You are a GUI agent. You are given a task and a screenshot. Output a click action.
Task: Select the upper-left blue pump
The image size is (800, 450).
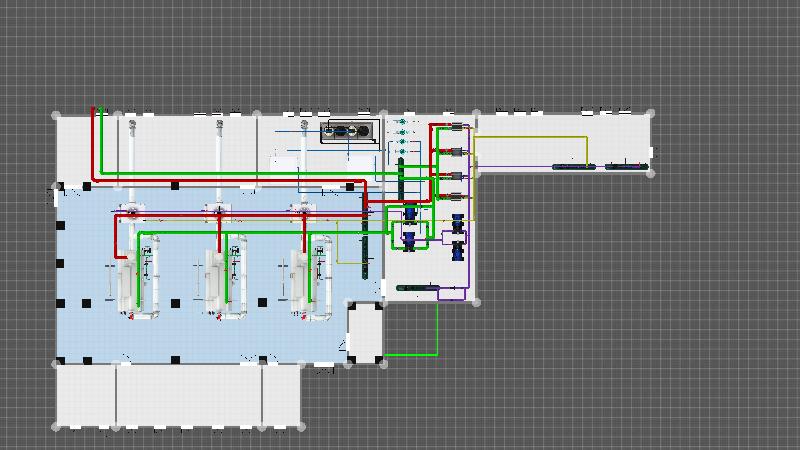[409, 214]
